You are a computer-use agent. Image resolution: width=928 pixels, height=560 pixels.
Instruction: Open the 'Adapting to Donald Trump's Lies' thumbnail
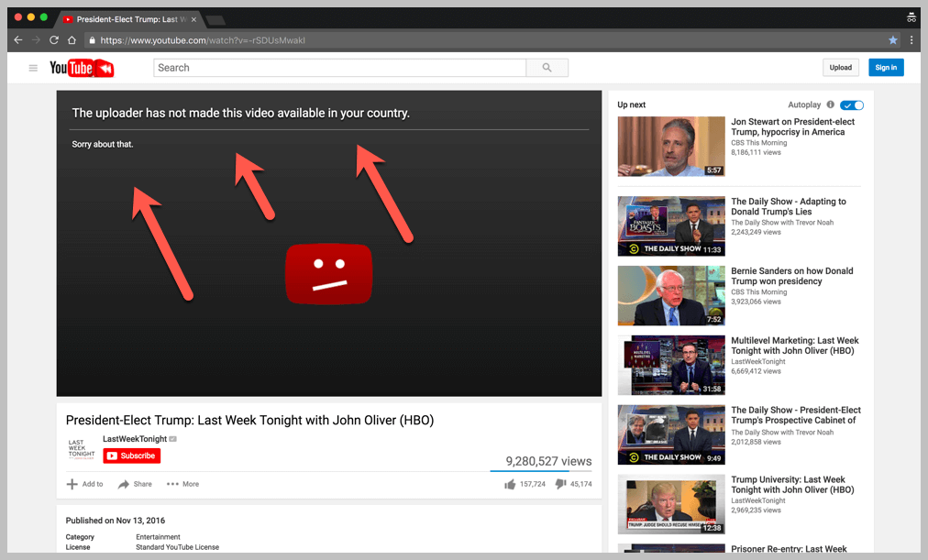671,226
